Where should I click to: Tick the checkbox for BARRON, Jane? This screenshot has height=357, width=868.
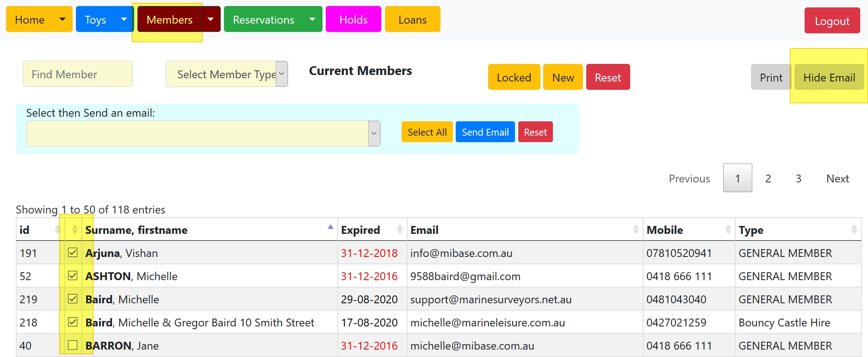coord(73,345)
